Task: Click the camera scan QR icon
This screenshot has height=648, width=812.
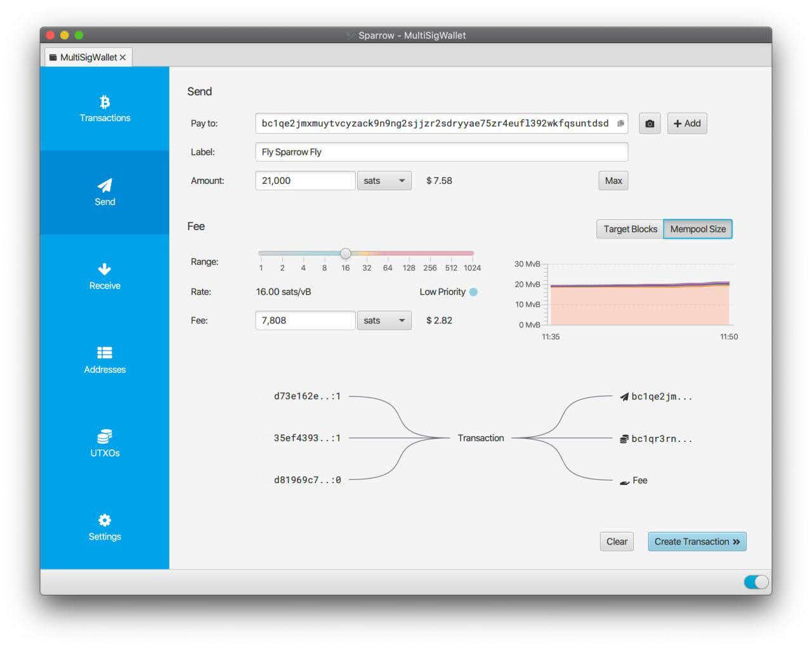Action: click(650, 124)
